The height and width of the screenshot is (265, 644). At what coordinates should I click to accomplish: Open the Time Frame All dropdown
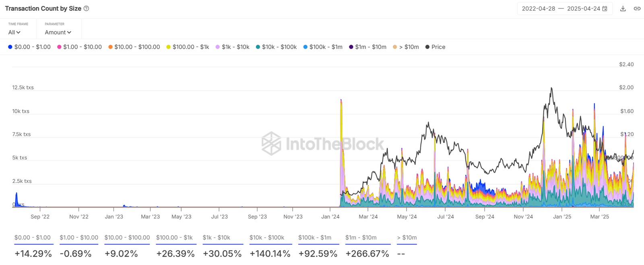(14, 32)
